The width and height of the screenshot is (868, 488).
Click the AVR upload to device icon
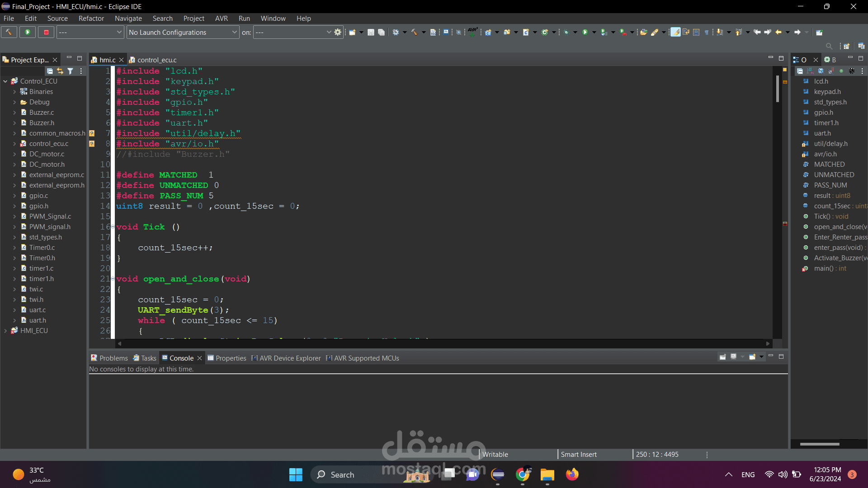click(472, 32)
